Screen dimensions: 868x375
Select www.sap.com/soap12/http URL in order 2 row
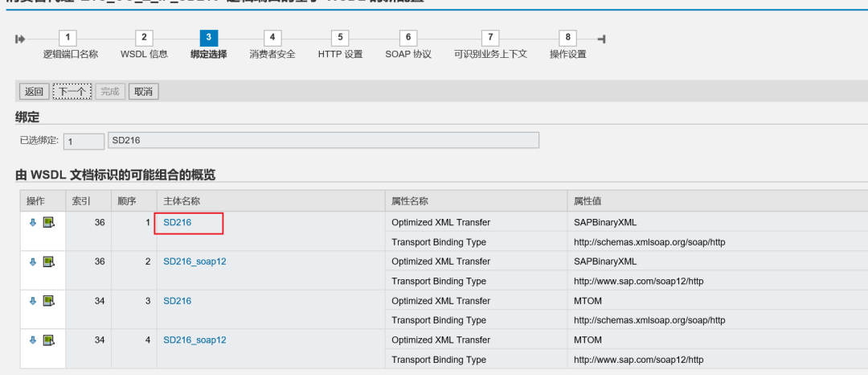[639, 282]
